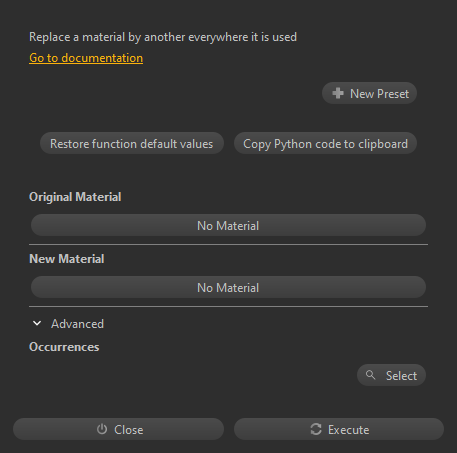Click the function description text

point(163,37)
